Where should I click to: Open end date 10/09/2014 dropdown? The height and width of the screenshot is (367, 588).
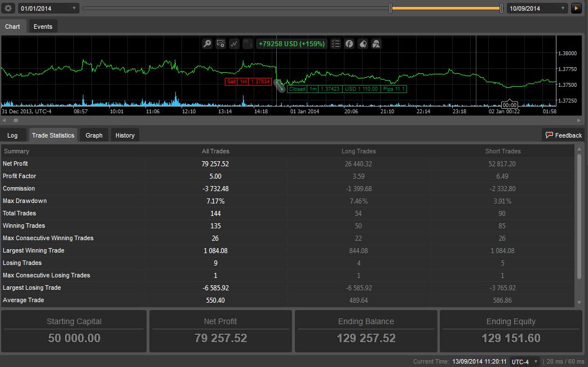click(x=537, y=8)
